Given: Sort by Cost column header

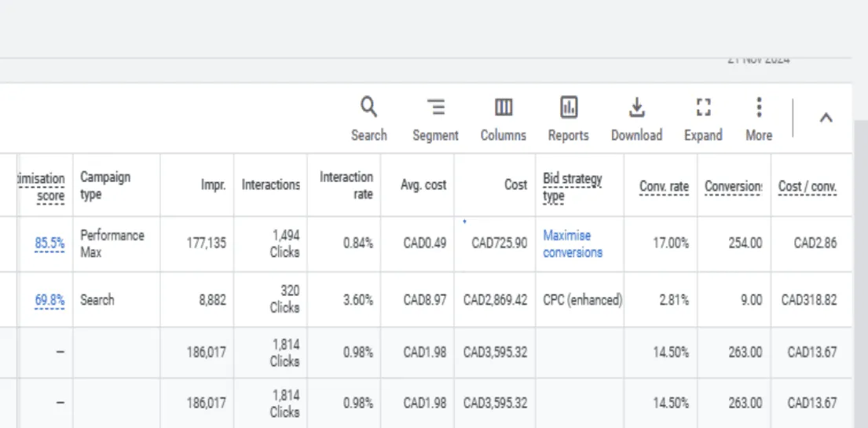Looking at the screenshot, I should (x=515, y=185).
